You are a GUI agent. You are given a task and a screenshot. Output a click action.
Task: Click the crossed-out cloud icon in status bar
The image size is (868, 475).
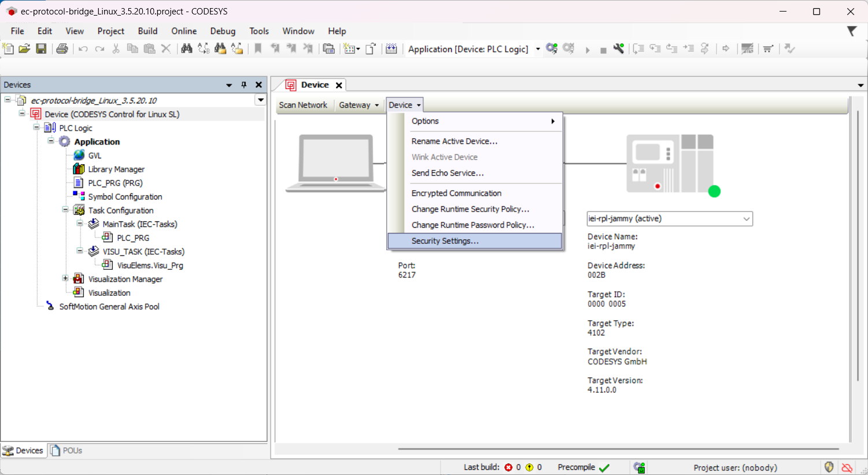tap(847, 467)
